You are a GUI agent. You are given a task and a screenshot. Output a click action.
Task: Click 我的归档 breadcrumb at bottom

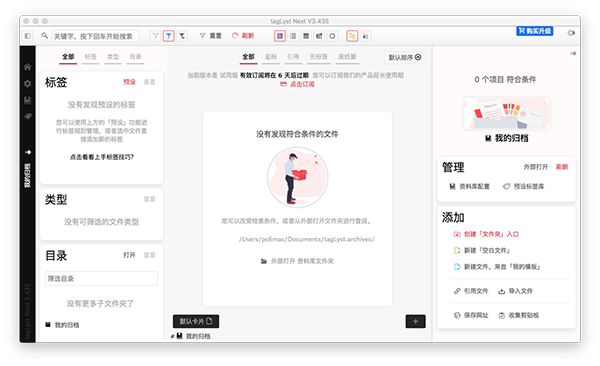coord(194,336)
